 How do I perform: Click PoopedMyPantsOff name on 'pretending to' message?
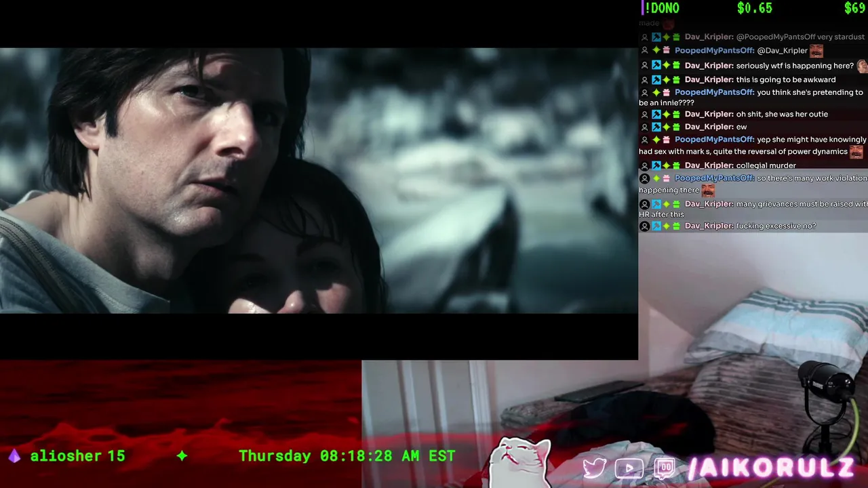click(x=714, y=92)
